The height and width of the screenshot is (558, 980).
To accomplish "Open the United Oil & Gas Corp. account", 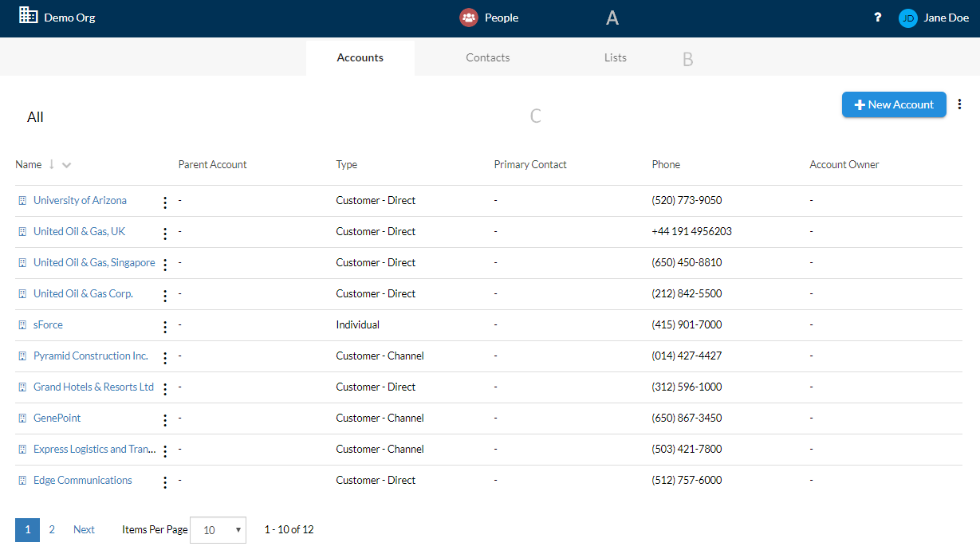I will pyautogui.click(x=83, y=293).
